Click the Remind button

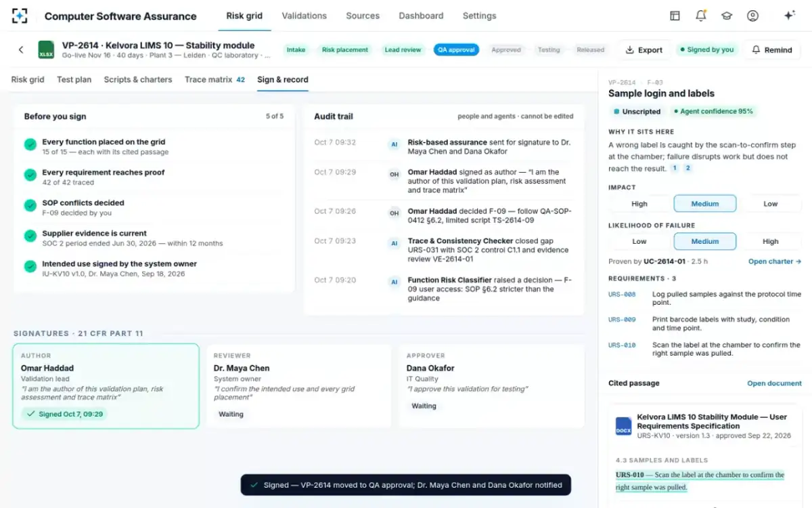click(x=772, y=49)
